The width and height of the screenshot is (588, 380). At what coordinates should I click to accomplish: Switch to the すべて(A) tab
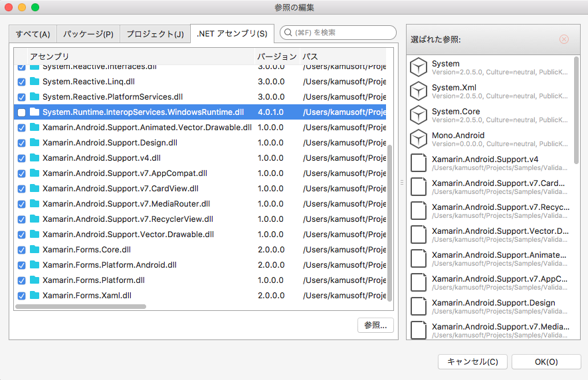coord(33,34)
